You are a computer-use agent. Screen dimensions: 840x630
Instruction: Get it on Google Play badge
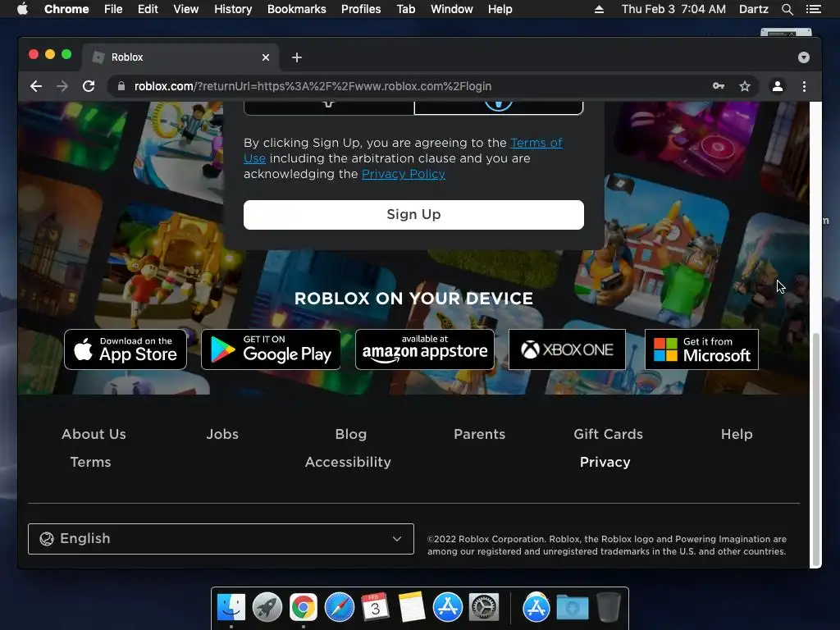[271, 349]
